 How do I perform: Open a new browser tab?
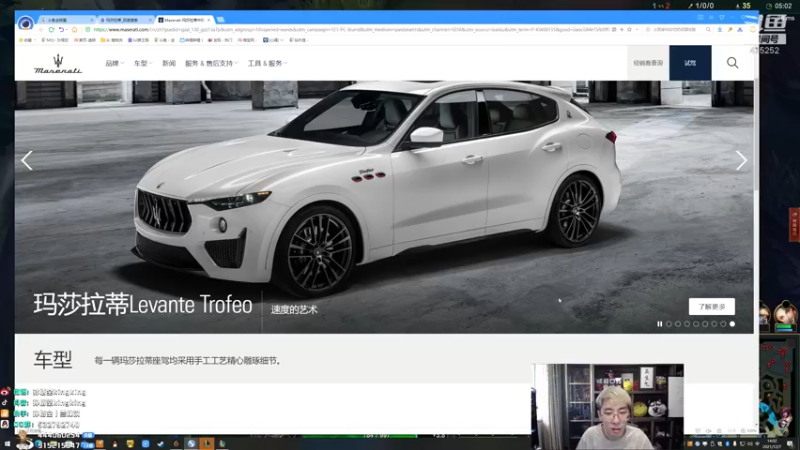pos(220,20)
